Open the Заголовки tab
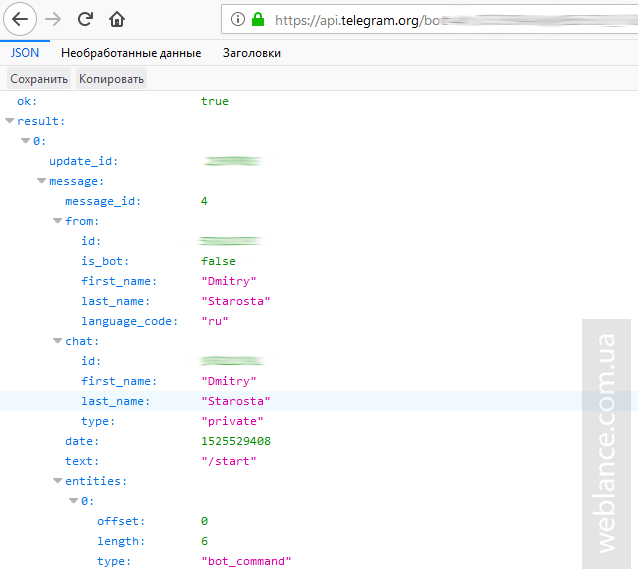This screenshot has height=576, width=638. 252,53
